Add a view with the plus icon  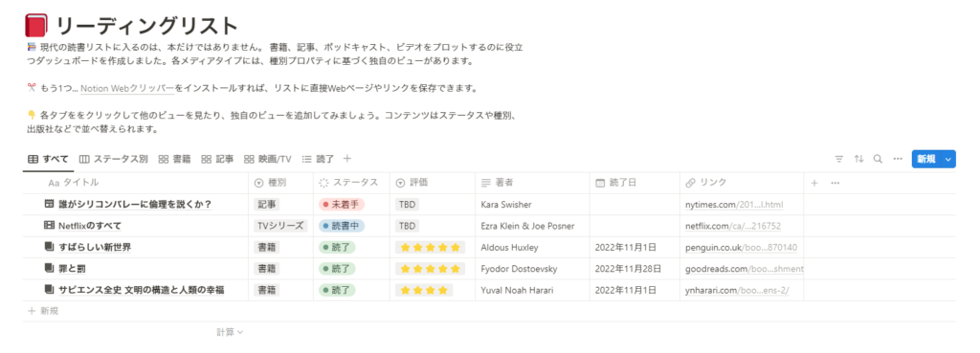347,159
